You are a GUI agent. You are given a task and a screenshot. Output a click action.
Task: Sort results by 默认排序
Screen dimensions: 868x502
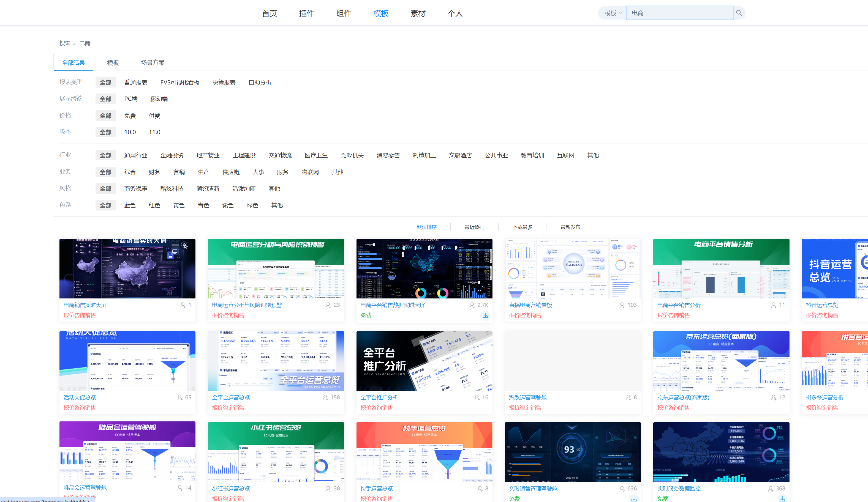pyautogui.click(x=427, y=227)
